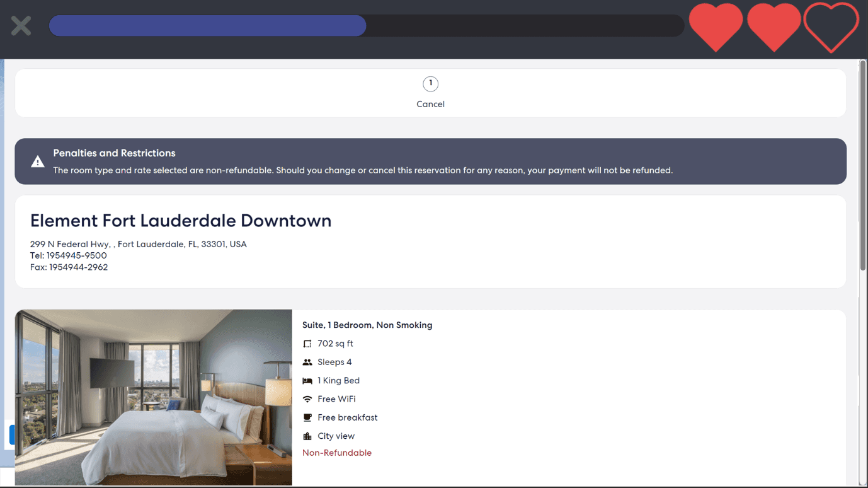The width and height of the screenshot is (868, 488).
Task: Click the coffee cup breakfast icon
Action: click(307, 417)
